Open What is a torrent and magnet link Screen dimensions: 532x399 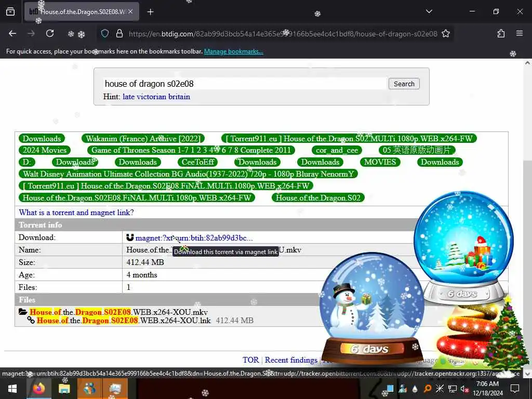pyautogui.click(x=76, y=212)
